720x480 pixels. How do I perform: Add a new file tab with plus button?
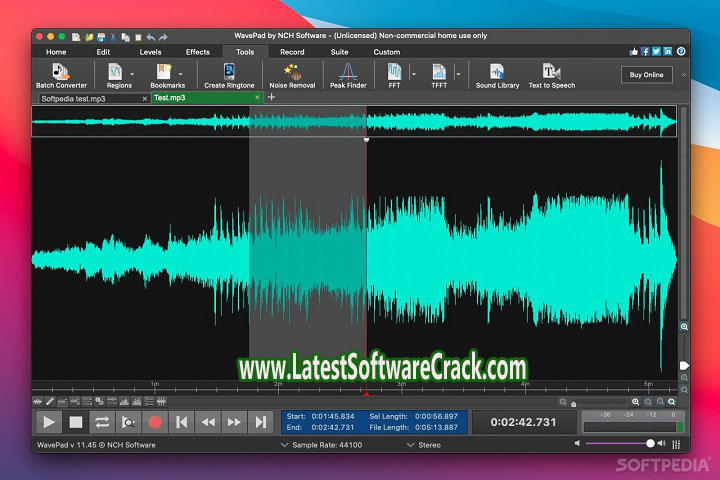tap(271, 97)
